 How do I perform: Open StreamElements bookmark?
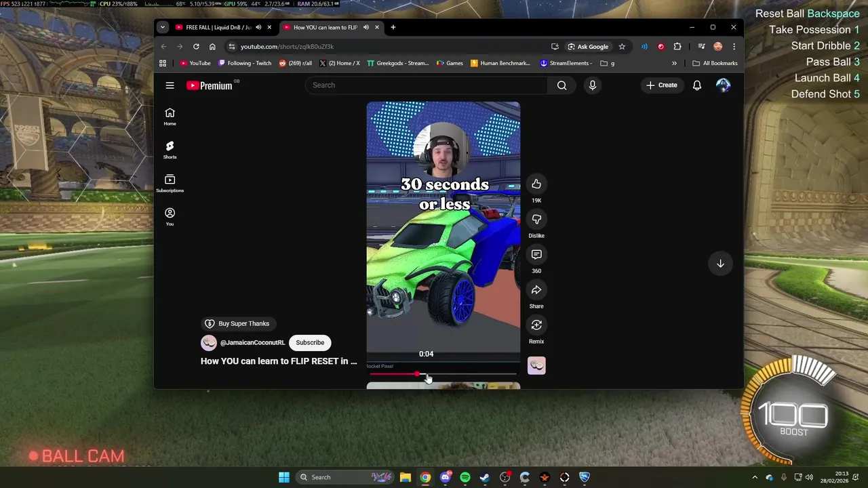pyautogui.click(x=567, y=63)
